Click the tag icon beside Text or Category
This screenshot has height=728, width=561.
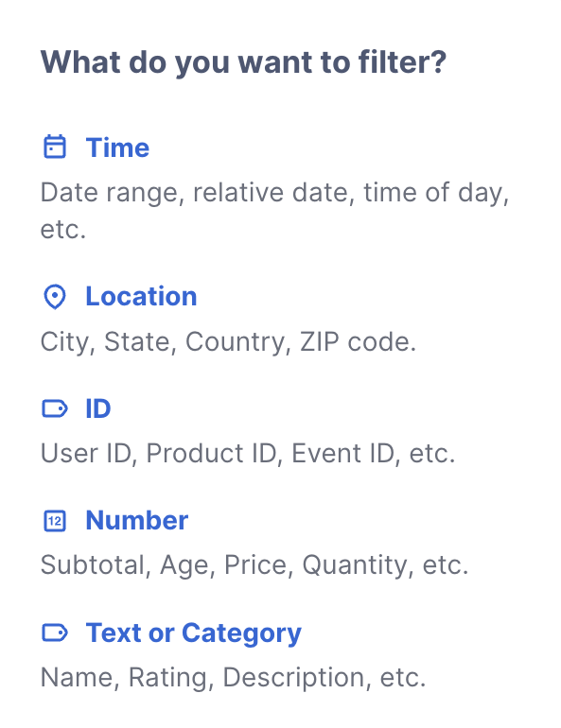click(x=55, y=633)
